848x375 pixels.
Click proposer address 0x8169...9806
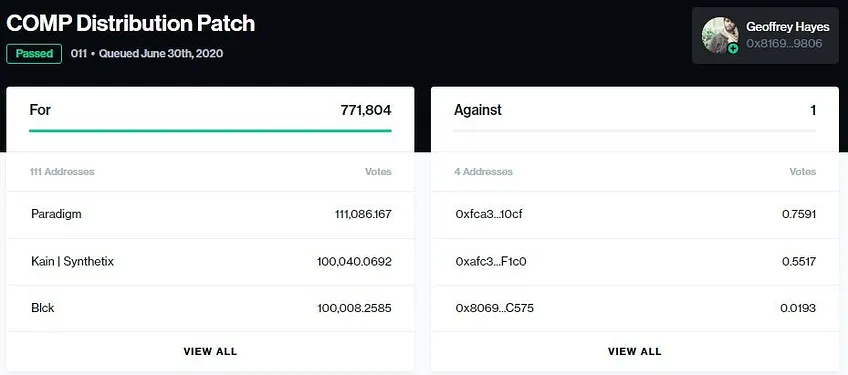(784, 44)
